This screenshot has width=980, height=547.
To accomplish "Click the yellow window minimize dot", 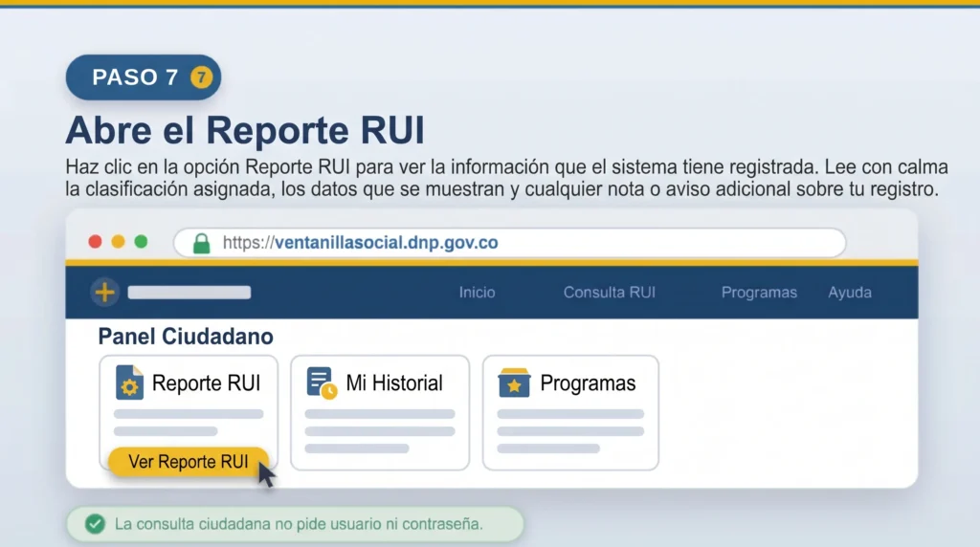I will pyautogui.click(x=118, y=242).
